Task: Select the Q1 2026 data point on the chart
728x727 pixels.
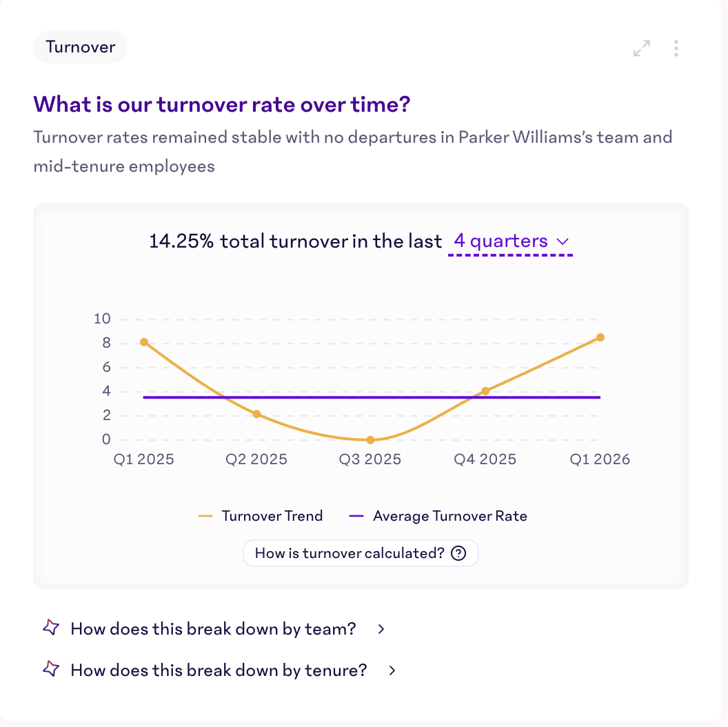Action: coord(600,337)
